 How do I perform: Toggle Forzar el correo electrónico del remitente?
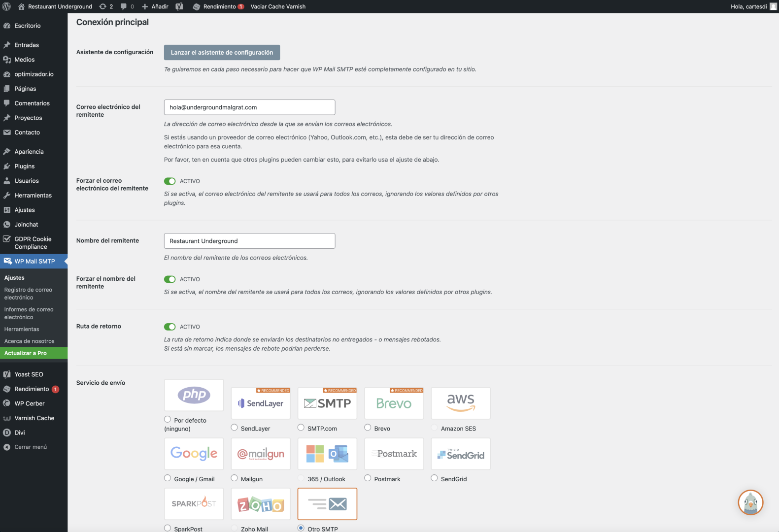(170, 181)
